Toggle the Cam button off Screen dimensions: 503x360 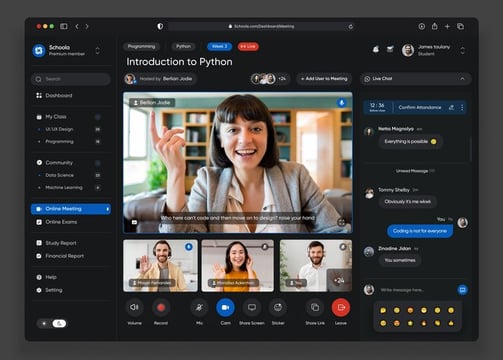225,307
